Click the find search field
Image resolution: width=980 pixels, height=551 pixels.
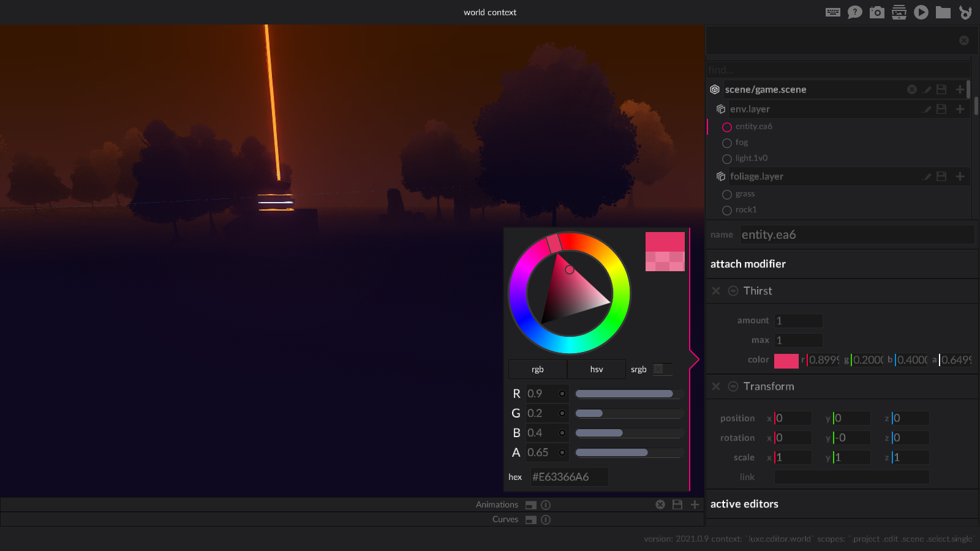click(839, 70)
